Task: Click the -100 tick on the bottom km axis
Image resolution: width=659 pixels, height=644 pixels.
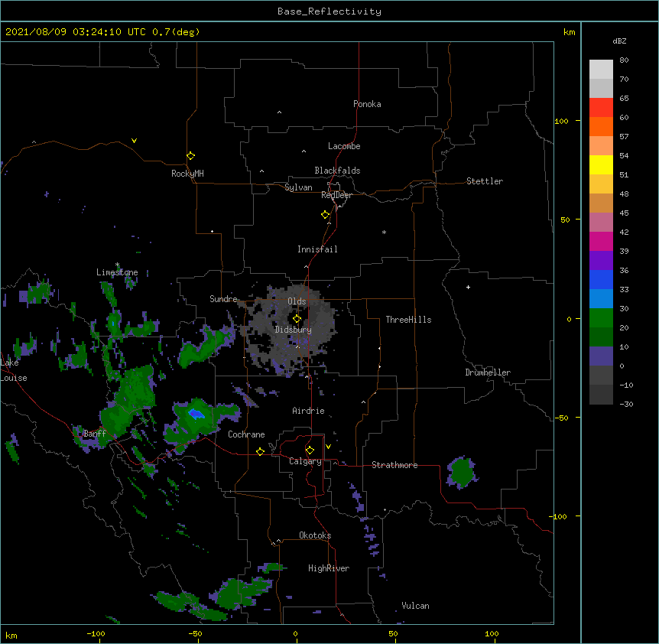Action: (96, 633)
